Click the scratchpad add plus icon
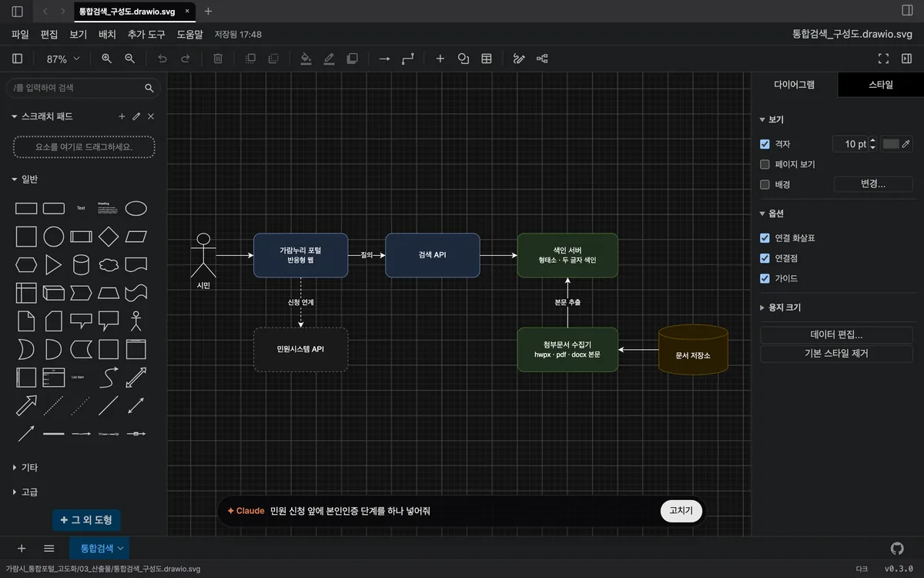924x578 pixels. click(122, 116)
